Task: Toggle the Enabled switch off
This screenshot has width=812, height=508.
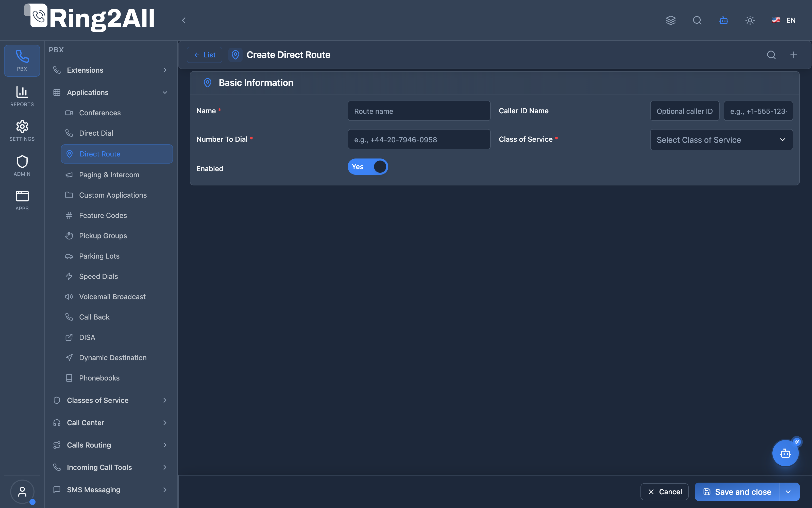Action: point(368,167)
